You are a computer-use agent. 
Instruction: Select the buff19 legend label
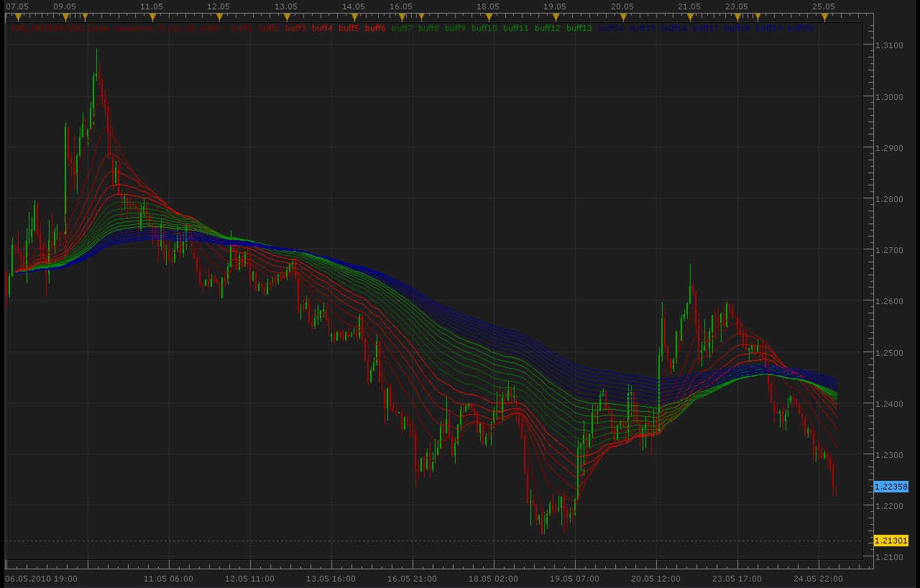coord(769,28)
